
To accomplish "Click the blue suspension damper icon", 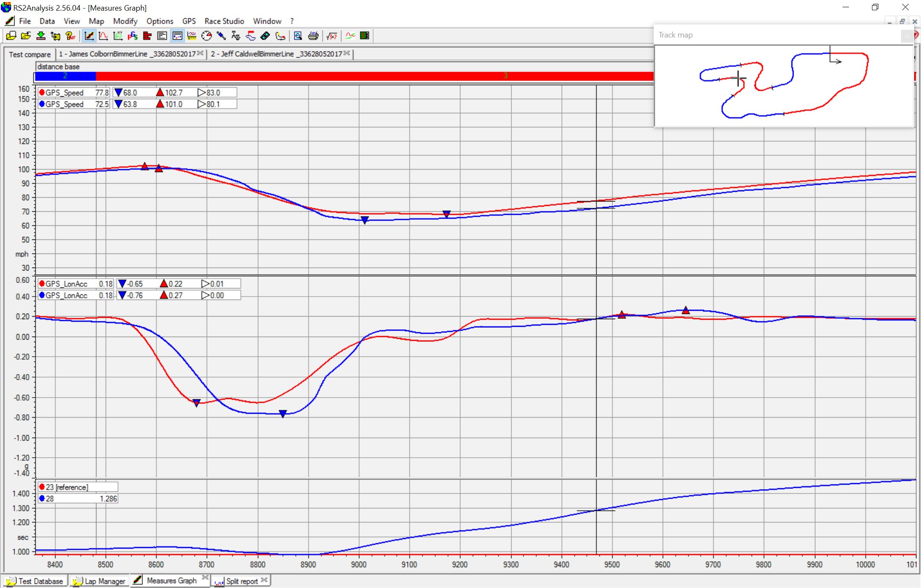I will click(x=221, y=36).
